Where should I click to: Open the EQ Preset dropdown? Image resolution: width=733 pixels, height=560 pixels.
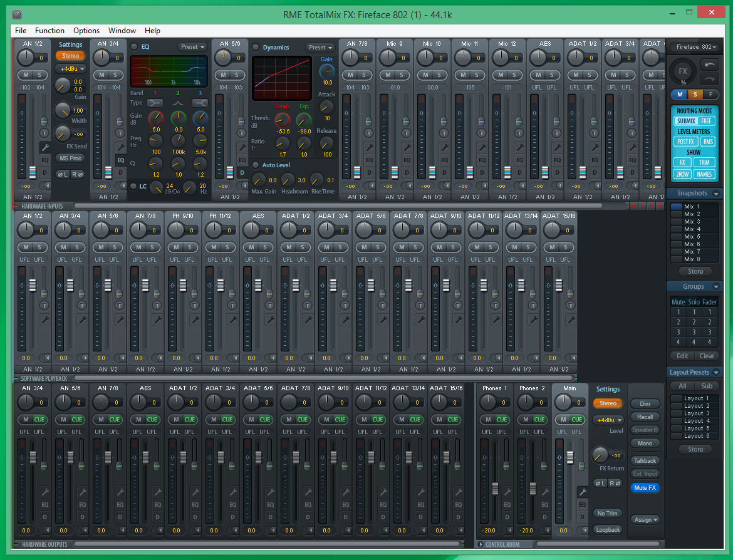point(192,46)
